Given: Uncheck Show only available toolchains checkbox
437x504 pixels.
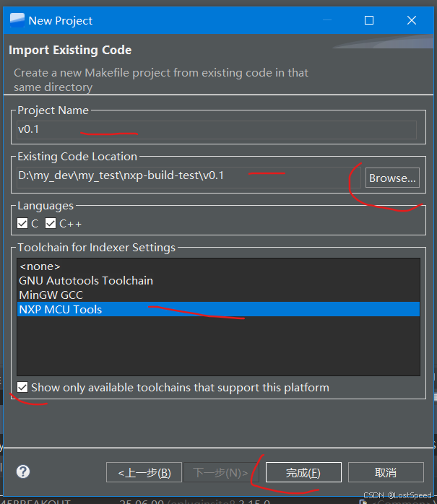Looking at the screenshot, I should (x=22, y=387).
